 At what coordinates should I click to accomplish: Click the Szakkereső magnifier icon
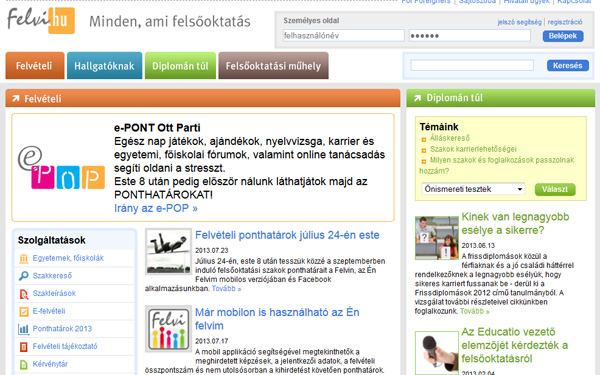(x=24, y=276)
